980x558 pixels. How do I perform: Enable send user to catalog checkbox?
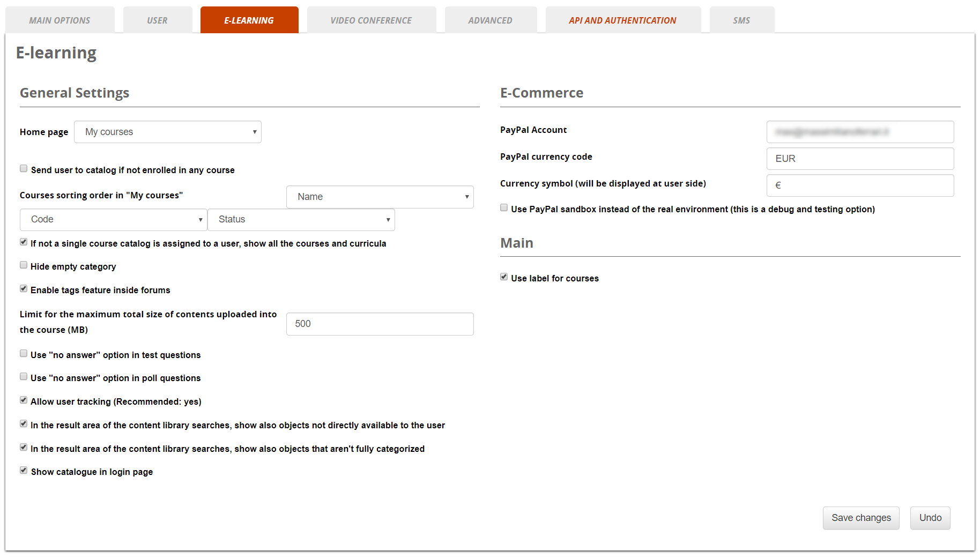[x=24, y=169]
